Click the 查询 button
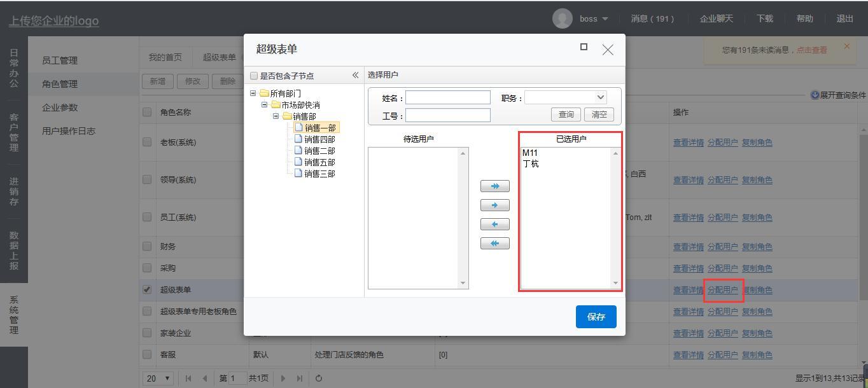Viewport: 868px width, 388px height. (566, 114)
